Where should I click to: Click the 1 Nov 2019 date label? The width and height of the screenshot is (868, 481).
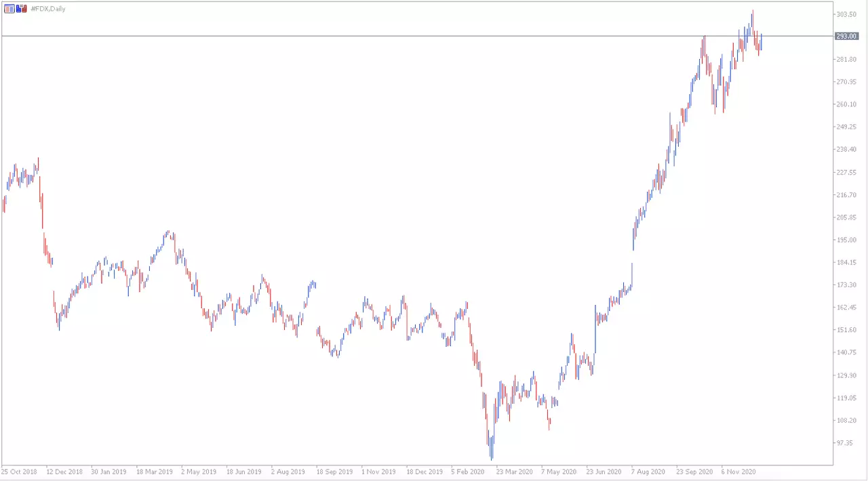379,472
